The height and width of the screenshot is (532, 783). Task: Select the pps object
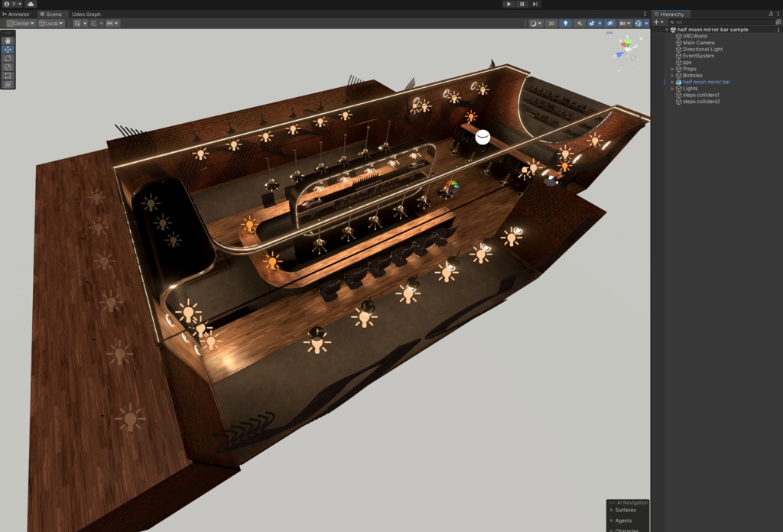point(687,63)
